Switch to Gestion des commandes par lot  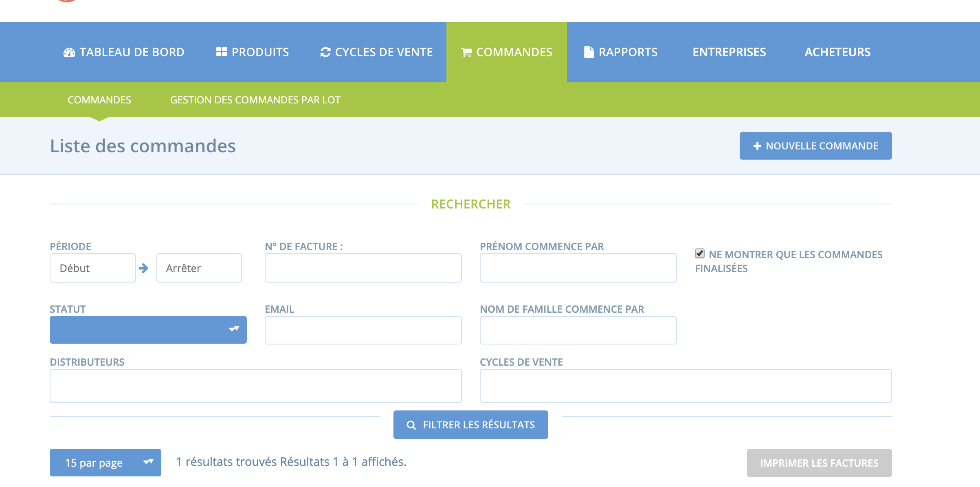[255, 100]
